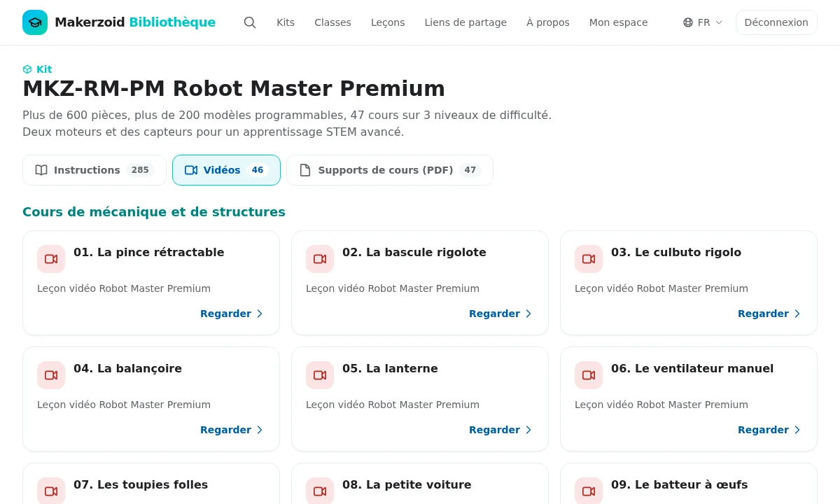Switch to the Instructions tab
840x504 pixels.
click(x=94, y=170)
